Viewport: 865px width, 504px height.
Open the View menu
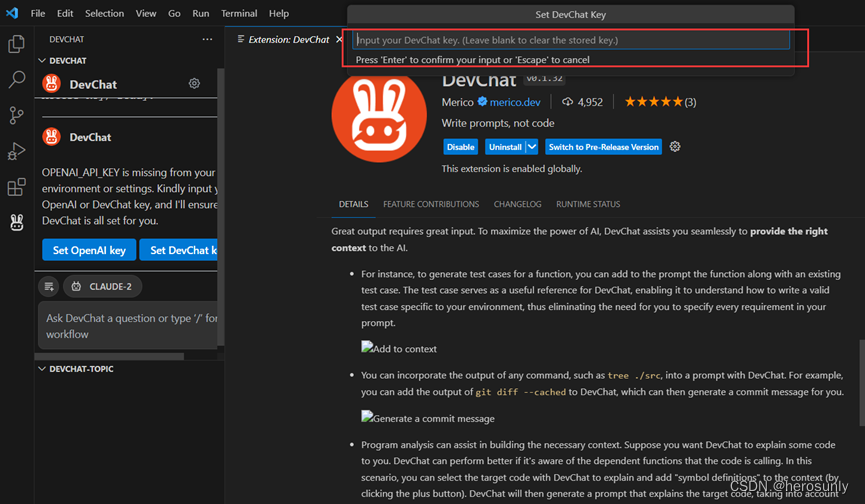tap(146, 13)
